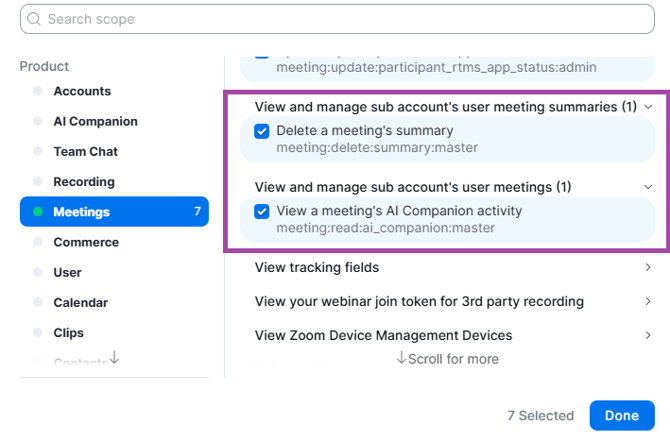Open the Clips product category

coord(69,332)
